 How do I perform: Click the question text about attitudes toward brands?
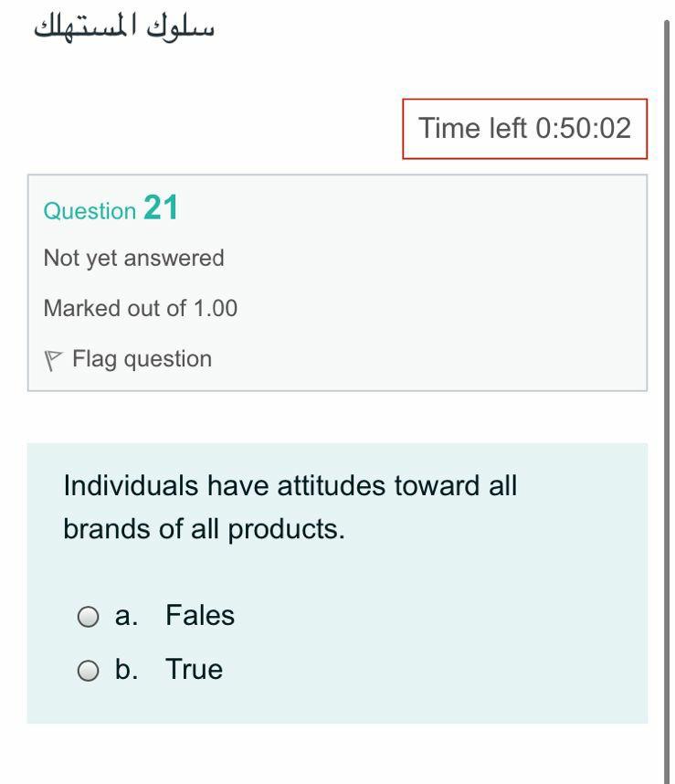[x=290, y=506]
